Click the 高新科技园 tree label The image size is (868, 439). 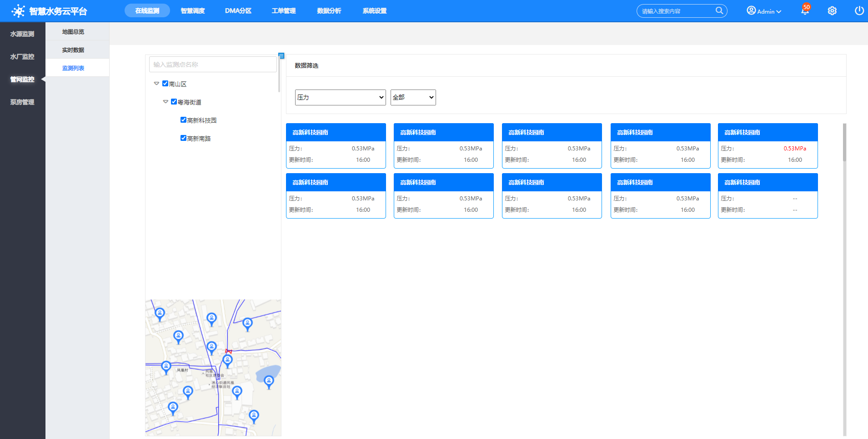click(202, 120)
